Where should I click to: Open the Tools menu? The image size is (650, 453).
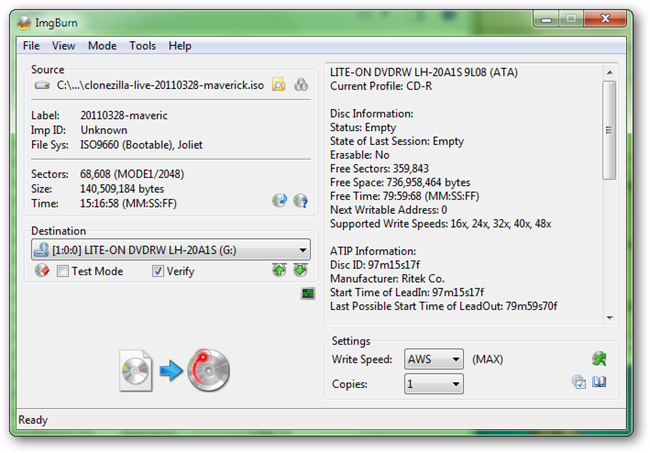[142, 46]
